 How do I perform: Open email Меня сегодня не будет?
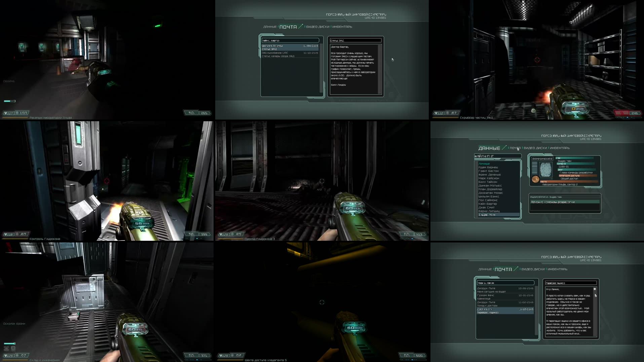pyautogui.click(x=505, y=290)
